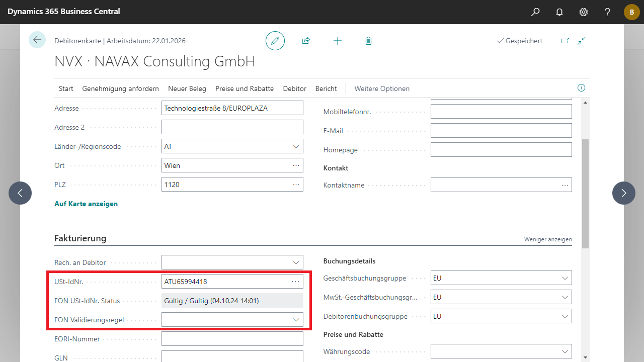Open Weitere Optionen menu
The height and width of the screenshot is (362, 644).
tap(382, 88)
